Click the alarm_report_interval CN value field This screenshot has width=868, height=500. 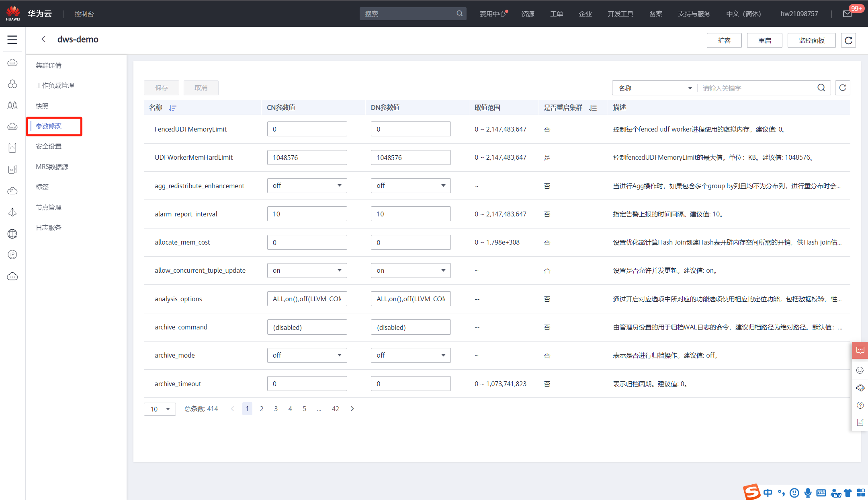click(x=307, y=214)
